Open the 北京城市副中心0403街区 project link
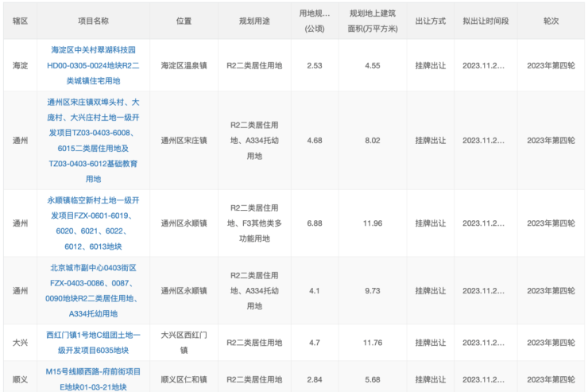 (93, 290)
